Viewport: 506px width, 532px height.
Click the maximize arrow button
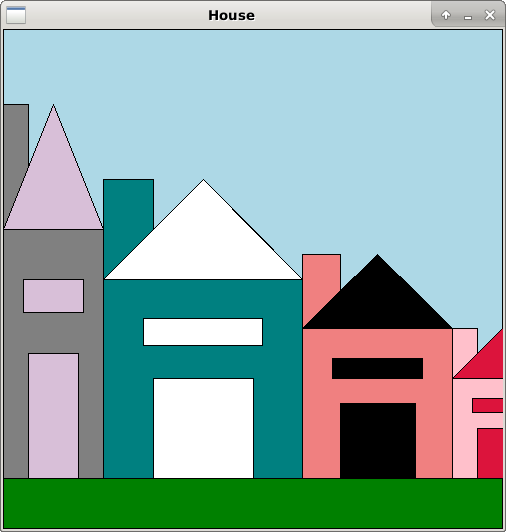446,15
